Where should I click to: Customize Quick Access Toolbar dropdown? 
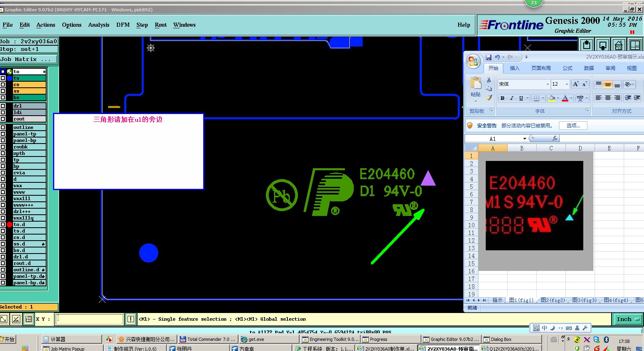[x=526, y=57]
